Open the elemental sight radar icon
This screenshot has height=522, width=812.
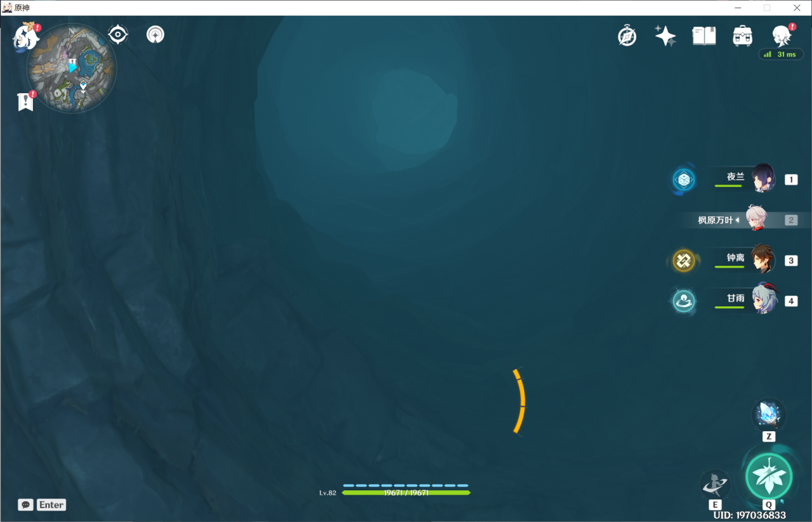155,34
